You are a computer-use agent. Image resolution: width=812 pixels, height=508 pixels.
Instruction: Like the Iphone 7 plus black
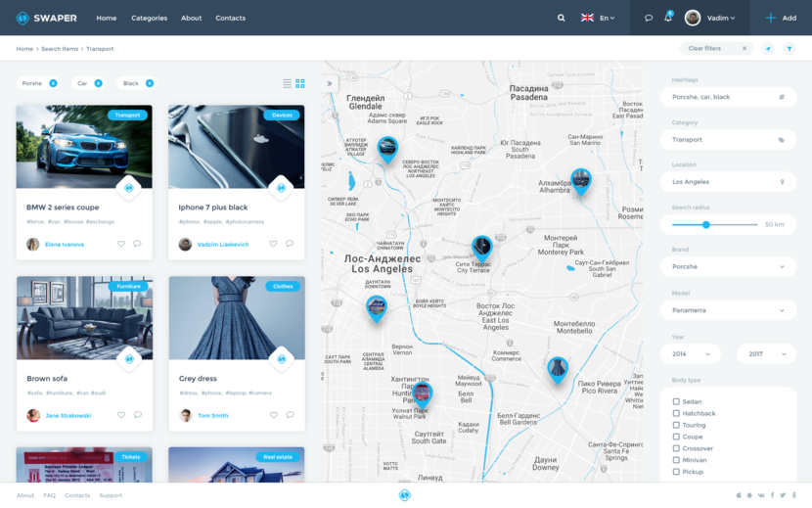[x=273, y=244]
